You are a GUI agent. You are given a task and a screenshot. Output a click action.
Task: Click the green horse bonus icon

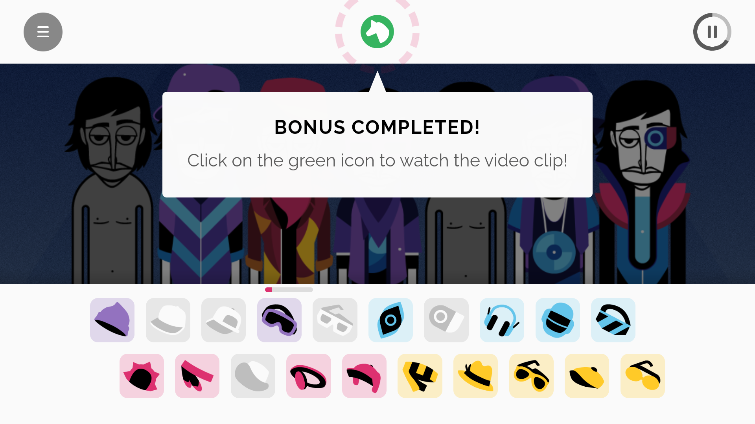click(378, 32)
